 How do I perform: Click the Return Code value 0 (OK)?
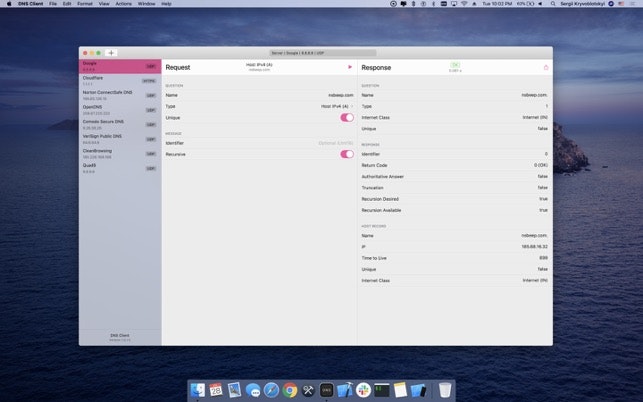[x=540, y=165]
